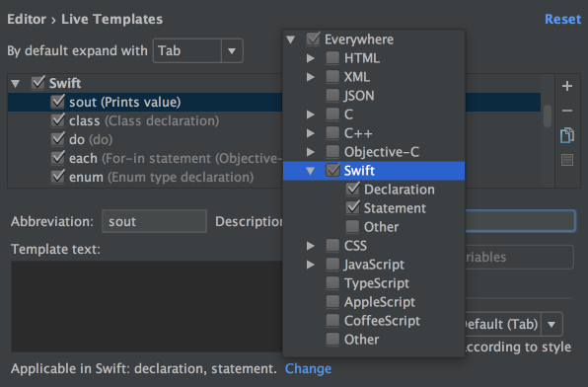Viewport: 588px width, 387px height.
Task: Select the do template row
Action: pos(144,139)
